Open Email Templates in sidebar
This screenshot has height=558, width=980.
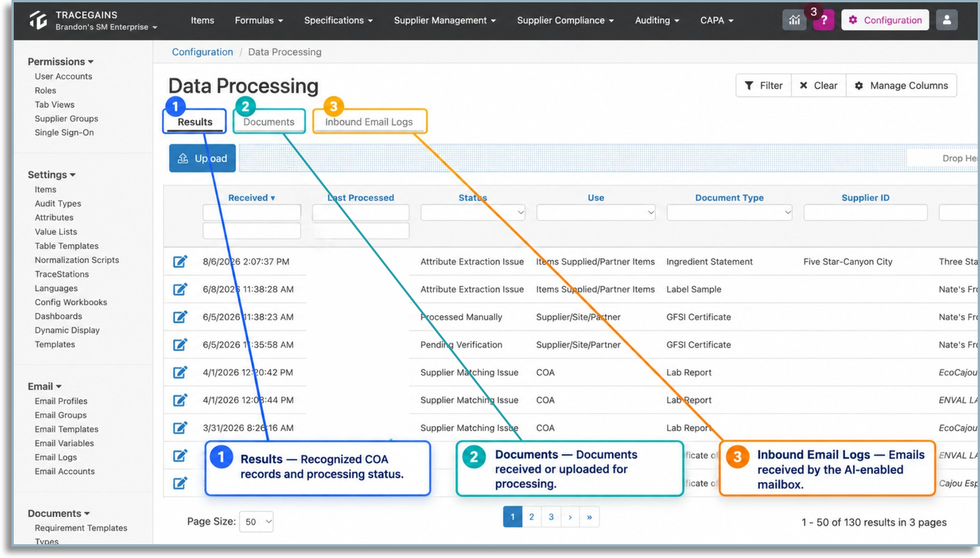[x=67, y=429]
